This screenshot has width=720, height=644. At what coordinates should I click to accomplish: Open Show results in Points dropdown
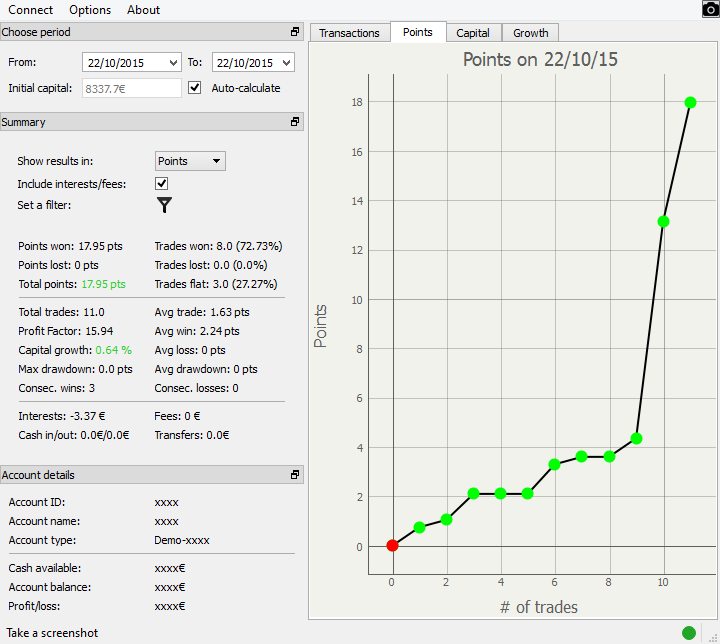pyautogui.click(x=190, y=161)
